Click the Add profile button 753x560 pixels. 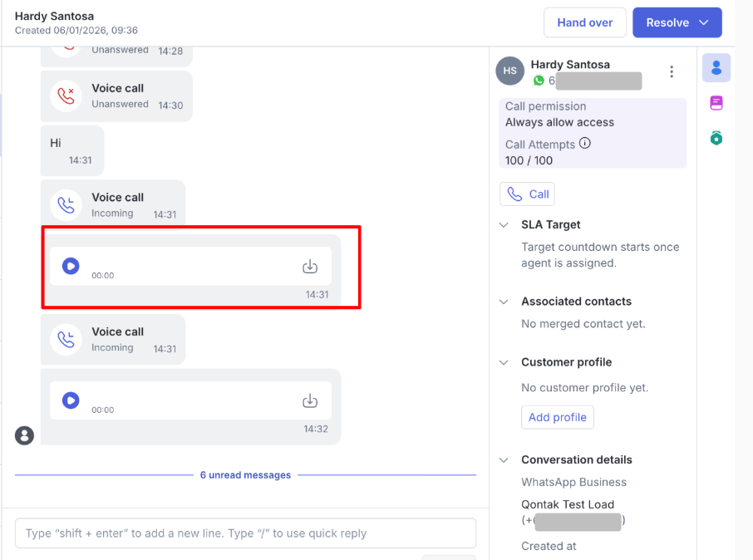point(557,417)
